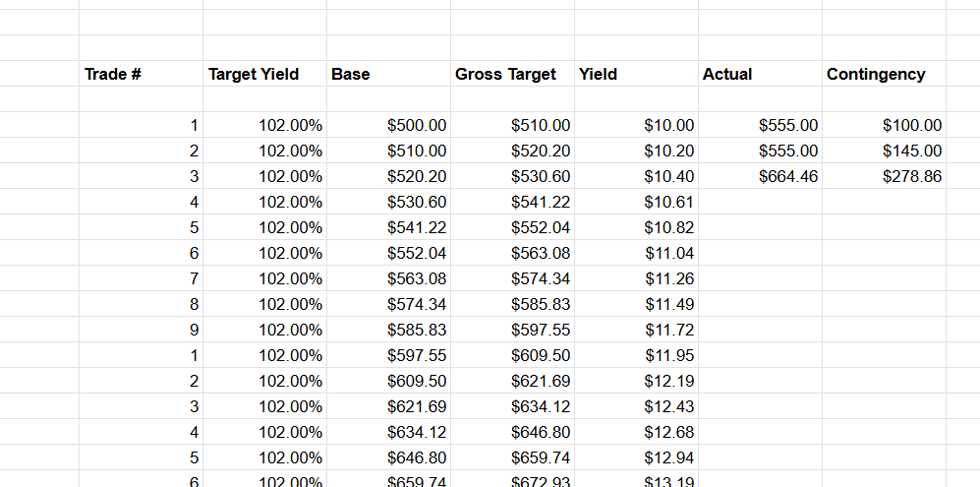Click Gross Target cell $609.50
This screenshot has height=487, width=980.
(512, 355)
